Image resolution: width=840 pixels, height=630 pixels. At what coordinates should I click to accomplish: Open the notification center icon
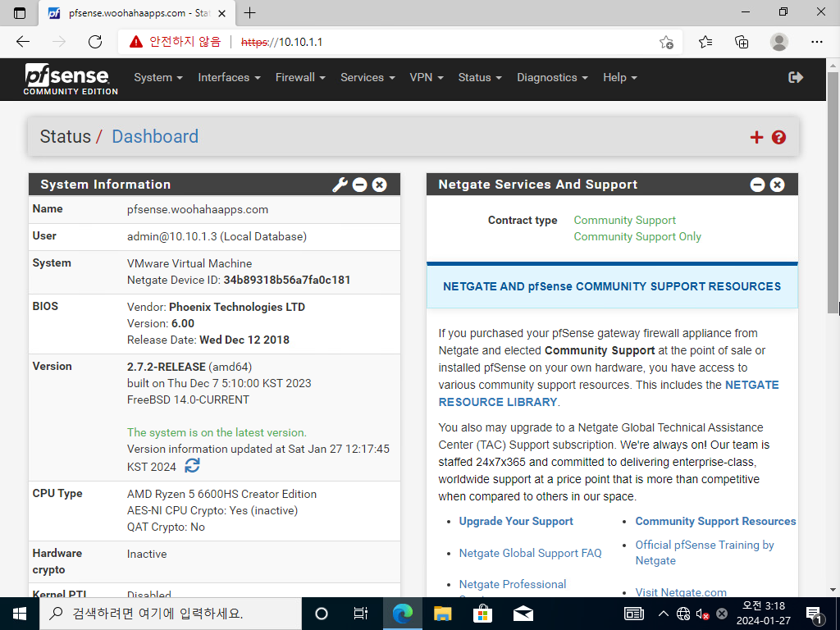pos(815,615)
